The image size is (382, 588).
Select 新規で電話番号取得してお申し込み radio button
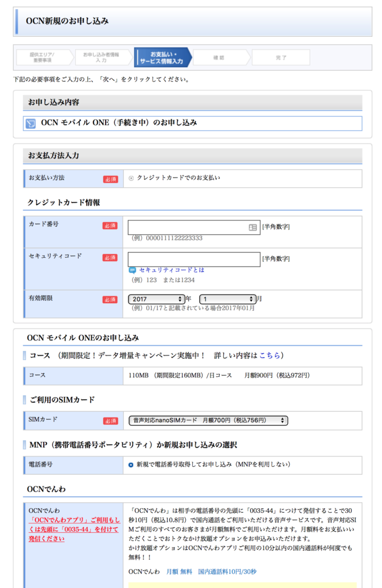tap(131, 465)
